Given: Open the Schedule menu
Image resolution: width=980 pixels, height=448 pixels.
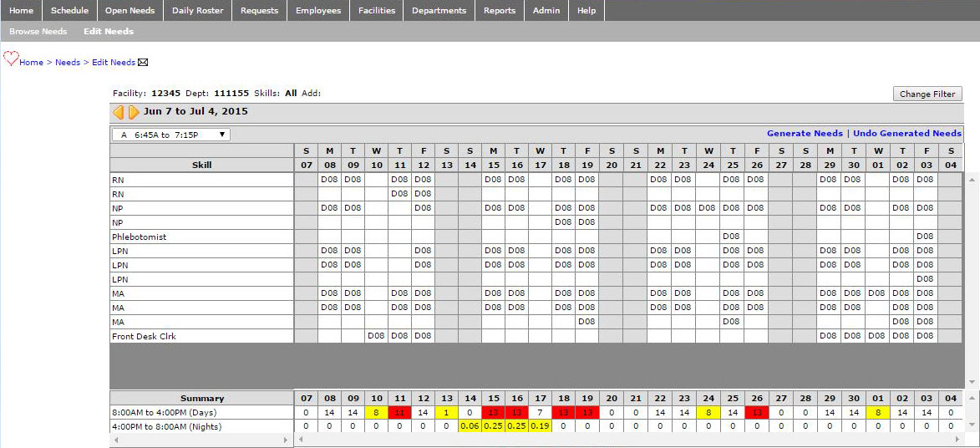Looking at the screenshot, I should (x=69, y=11).
